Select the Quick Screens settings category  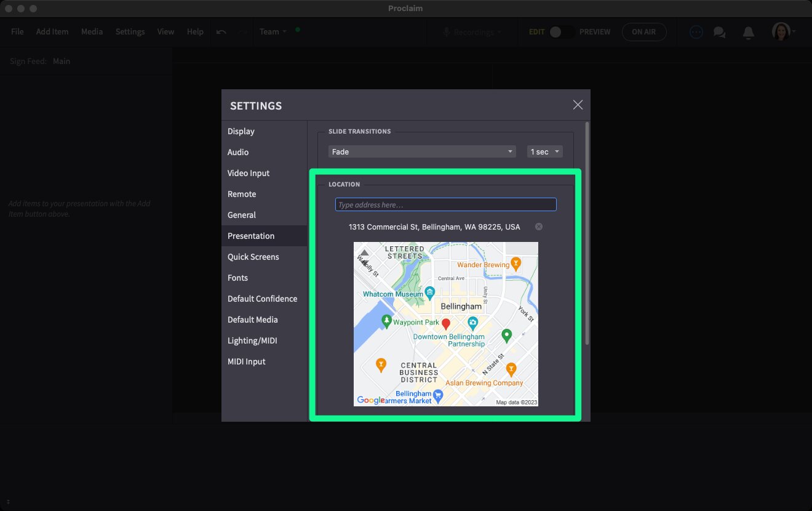pyautogui.click(x=264, y=257)
